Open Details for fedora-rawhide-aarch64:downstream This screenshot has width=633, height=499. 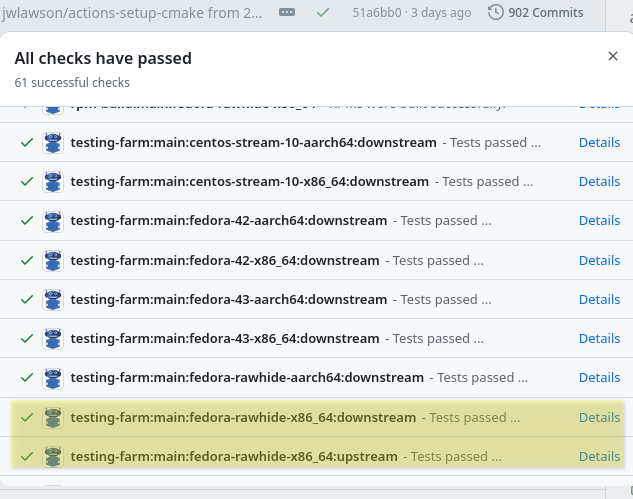599,378
